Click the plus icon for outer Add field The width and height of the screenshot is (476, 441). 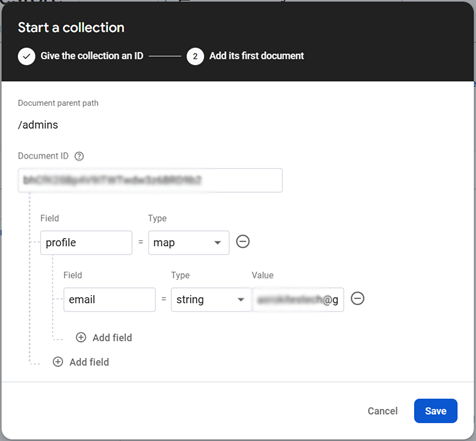(58, 362)
